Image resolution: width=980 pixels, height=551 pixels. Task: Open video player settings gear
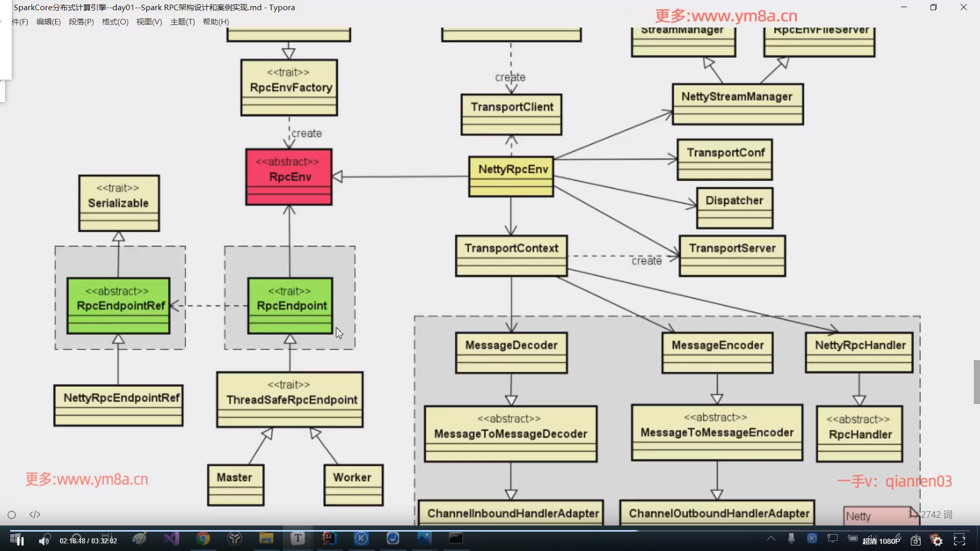click(937, 541)
